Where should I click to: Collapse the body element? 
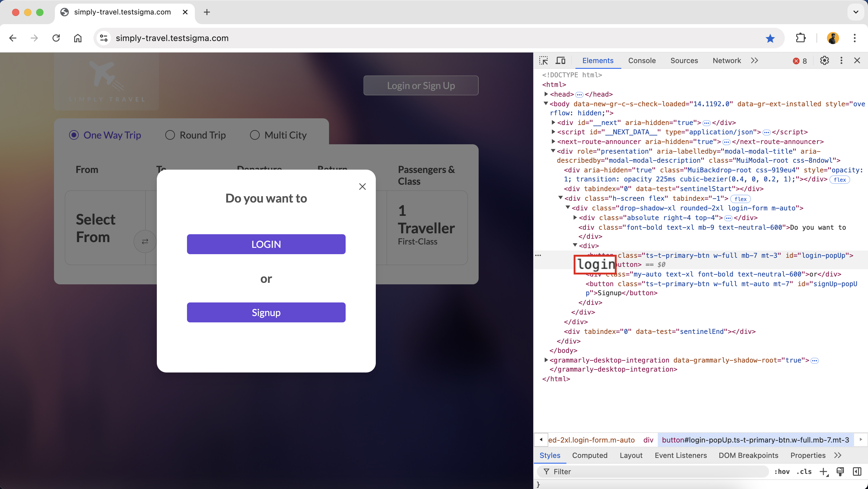tap(546, 104)
